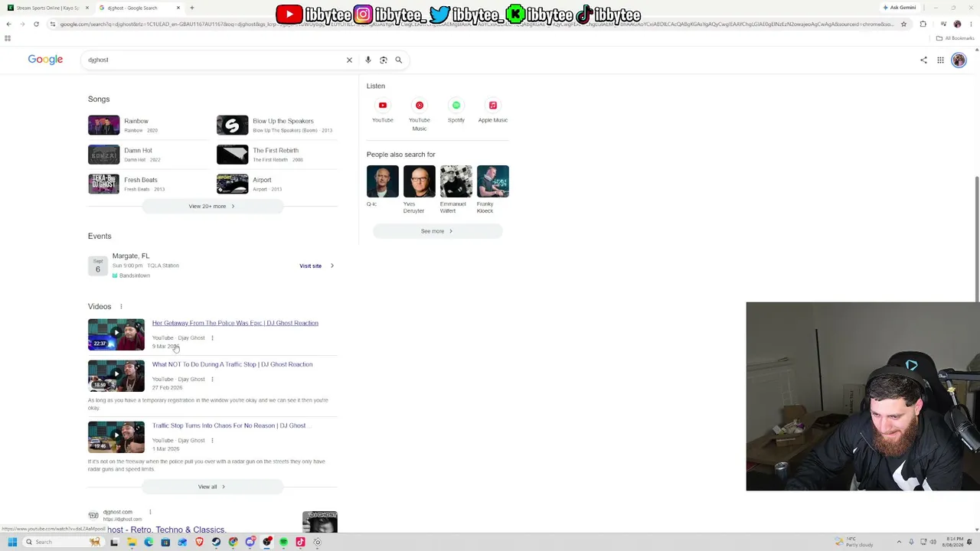Image resolution: width=980 pixels, height=551 pixels.
Task: Open Steam from the taskbar
Action: (x=216, y=542)
